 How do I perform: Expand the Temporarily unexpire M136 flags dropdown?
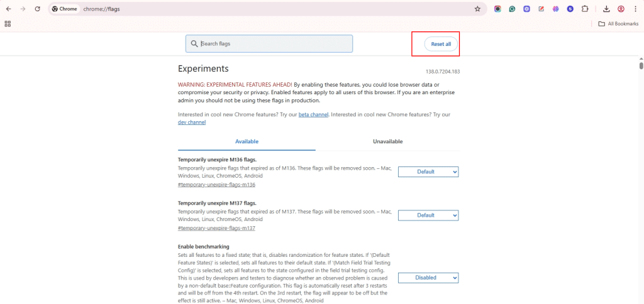428,172
